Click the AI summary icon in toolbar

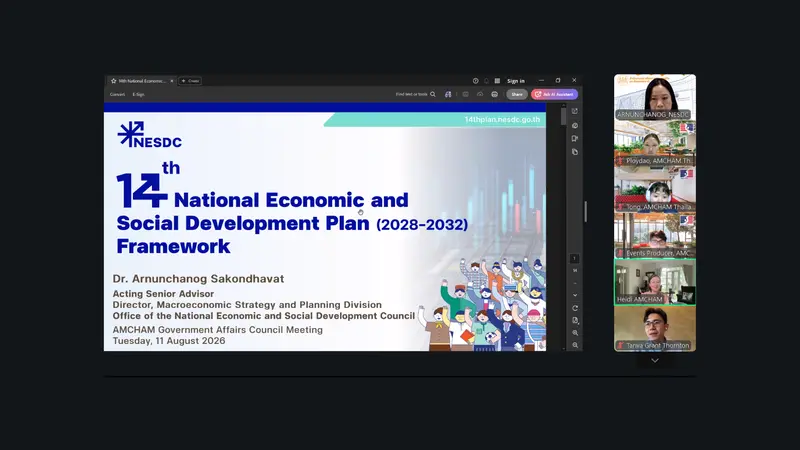448,94
